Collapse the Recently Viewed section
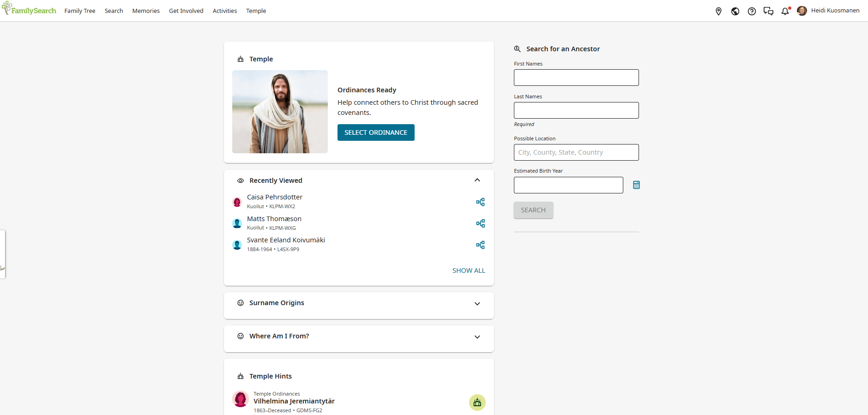The height and width of the screenshot is (415, 868). coord(477,180)
